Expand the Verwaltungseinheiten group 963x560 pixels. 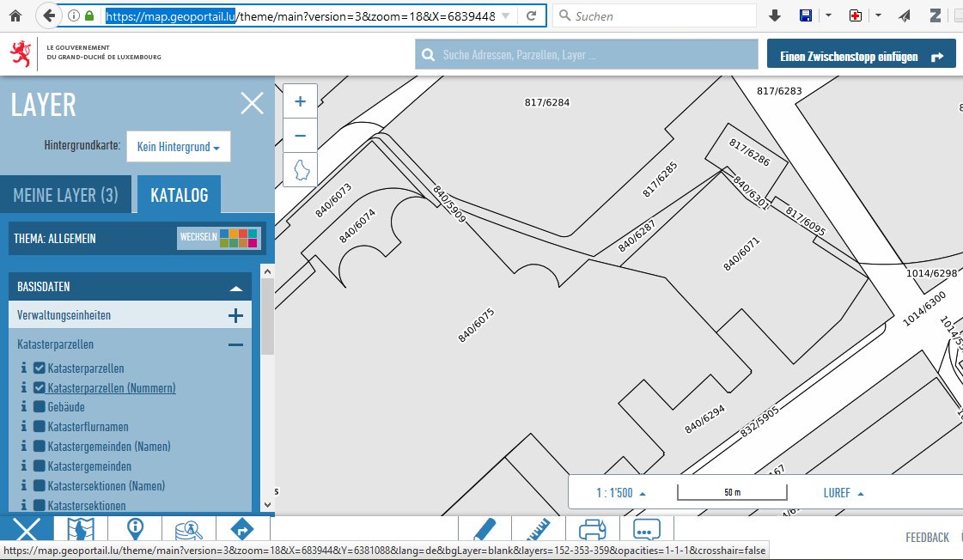(235, 316)
